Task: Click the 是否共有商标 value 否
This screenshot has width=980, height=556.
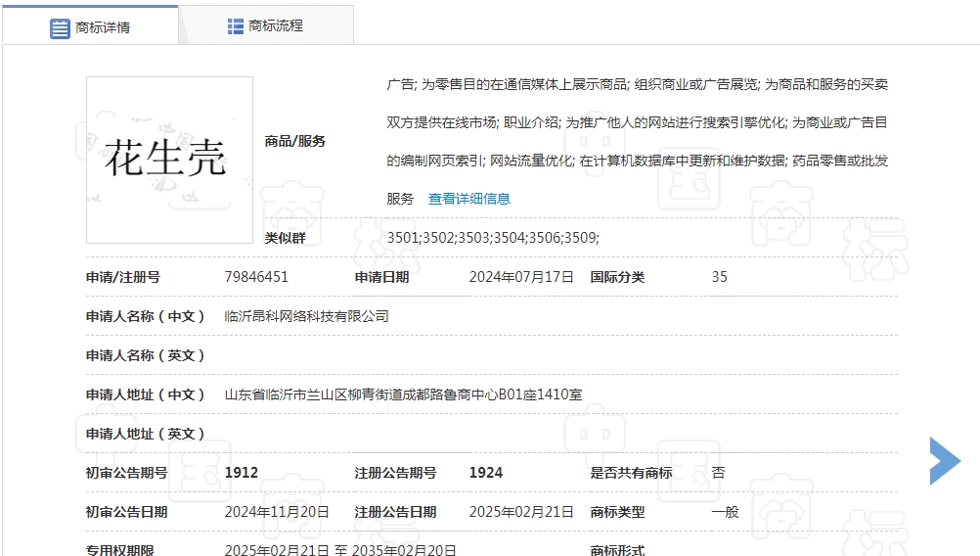Action: (x=718, y=473)
